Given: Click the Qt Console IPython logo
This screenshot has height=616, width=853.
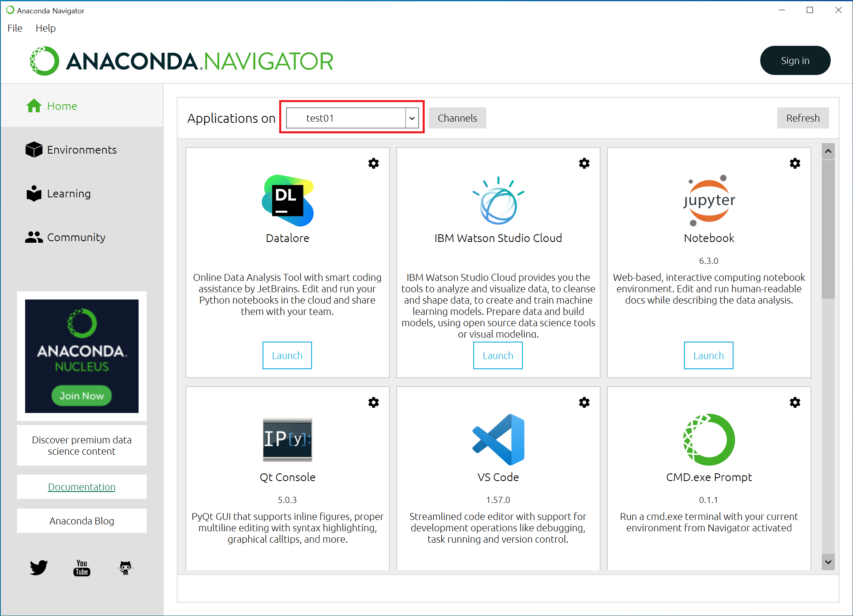Looking at the screenshot, I should point(287,439).
